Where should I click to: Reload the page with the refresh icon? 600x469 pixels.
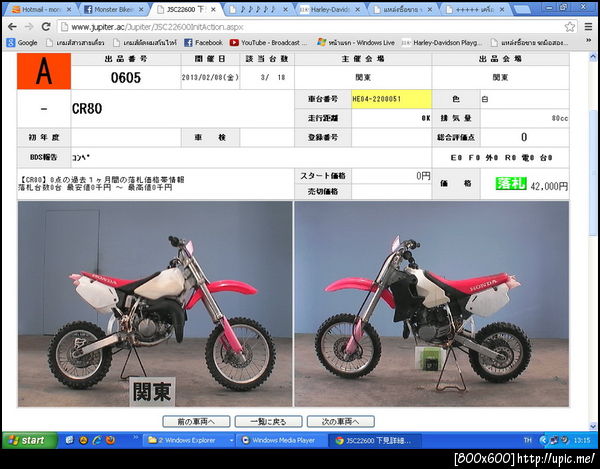46,26
